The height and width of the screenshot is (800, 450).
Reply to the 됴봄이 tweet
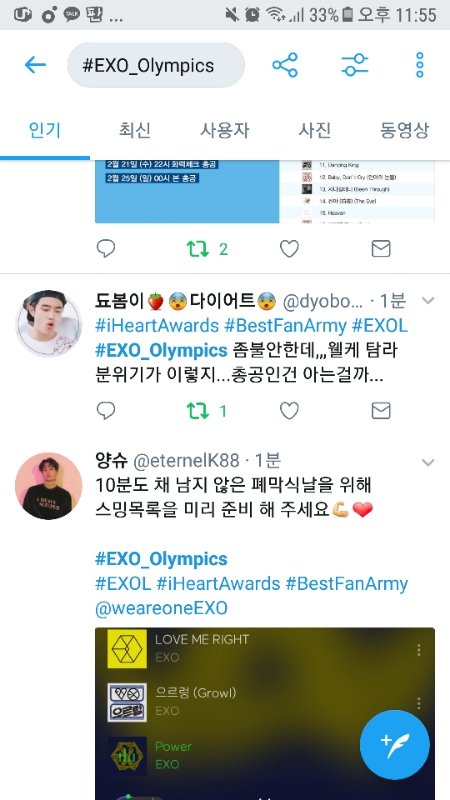coord(106,411)
